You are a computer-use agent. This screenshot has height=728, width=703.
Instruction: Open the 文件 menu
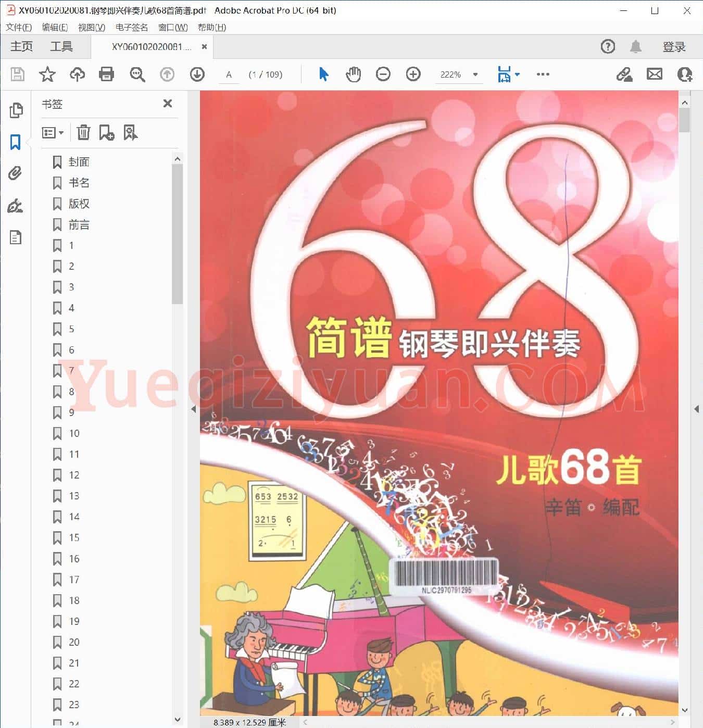[x=19, y=27]
